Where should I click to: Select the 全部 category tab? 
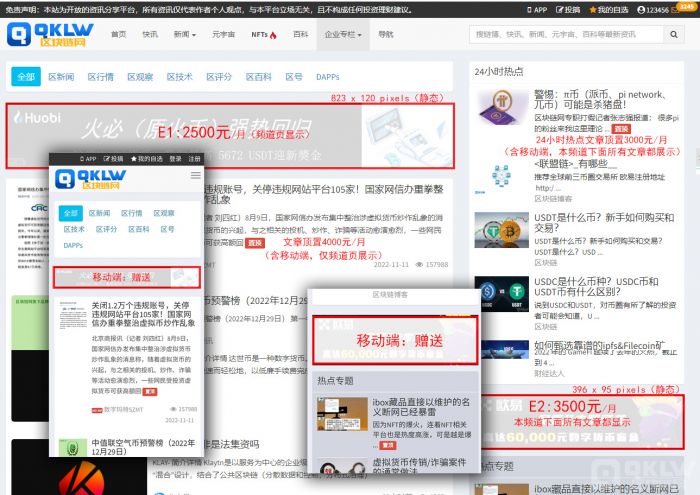[26, 76]
